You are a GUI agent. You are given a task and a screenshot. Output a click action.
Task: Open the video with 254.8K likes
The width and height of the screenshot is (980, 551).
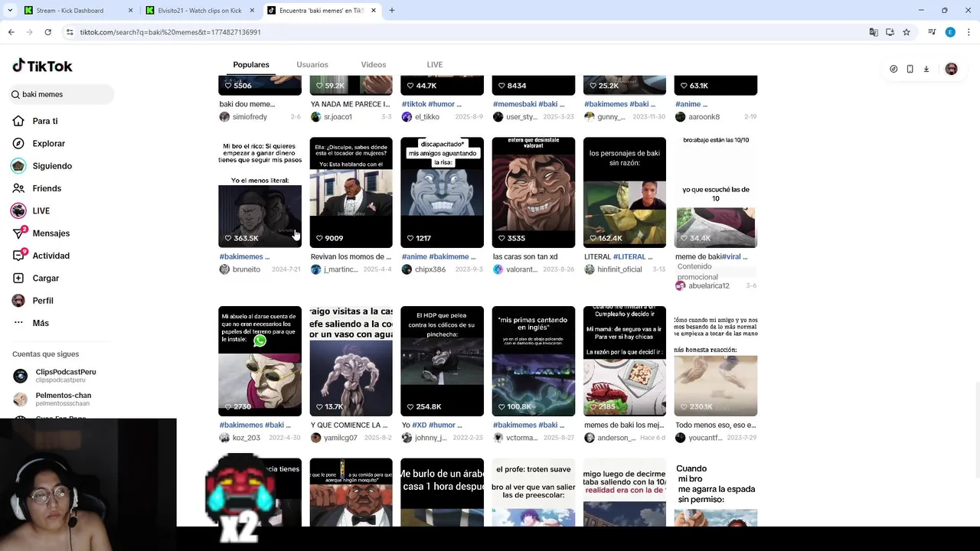pyautogui.click(x=442, y=361)
